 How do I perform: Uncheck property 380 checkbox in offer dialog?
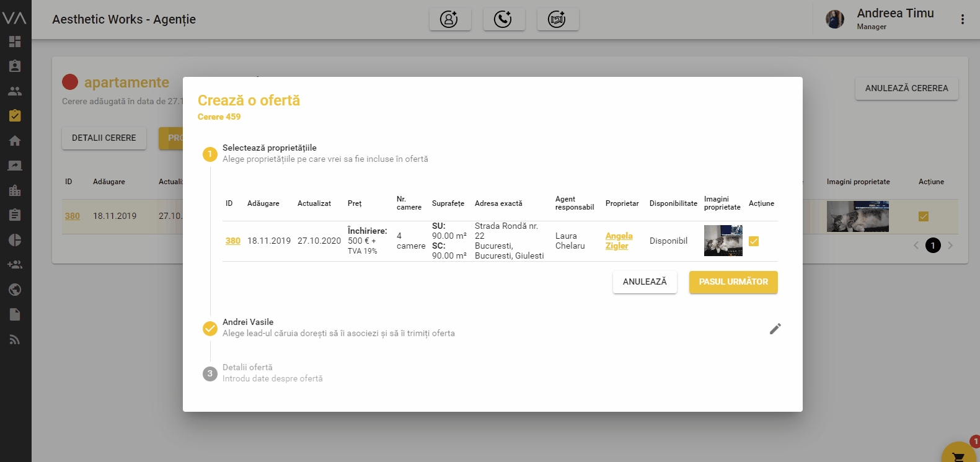point(754,241)
